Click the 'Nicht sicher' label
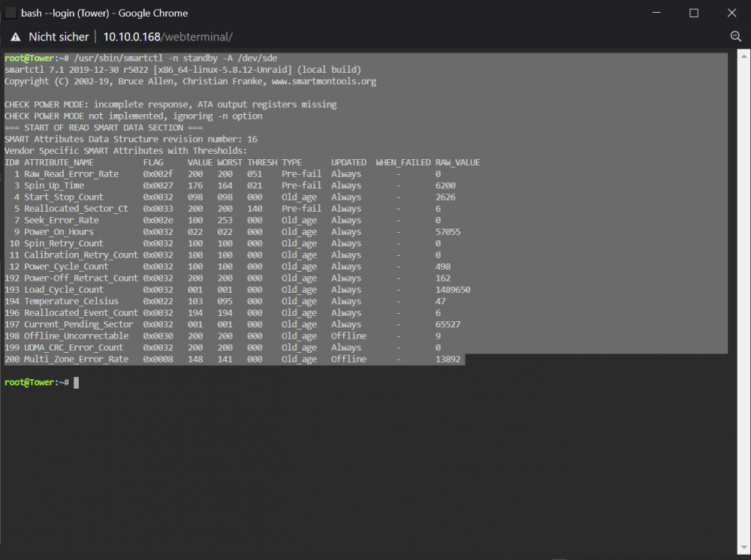Image resolution: width=751 pixels, height=560 pixels. click(59, 37)
